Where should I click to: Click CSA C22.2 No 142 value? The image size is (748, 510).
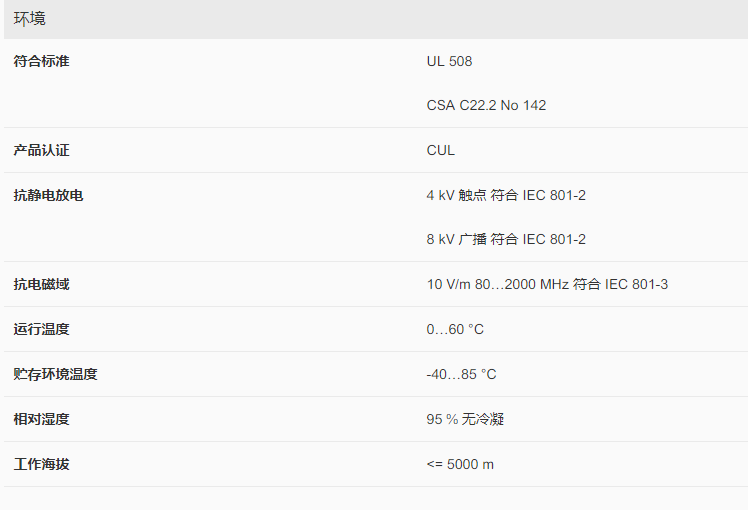(x=486, y=105)
